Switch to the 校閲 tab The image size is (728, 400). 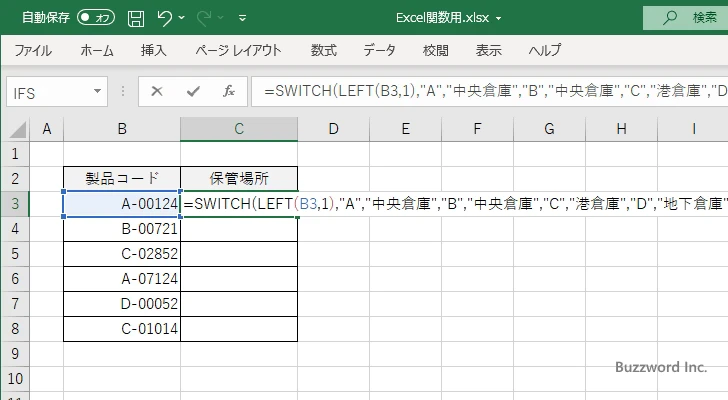tap(436, 50)
